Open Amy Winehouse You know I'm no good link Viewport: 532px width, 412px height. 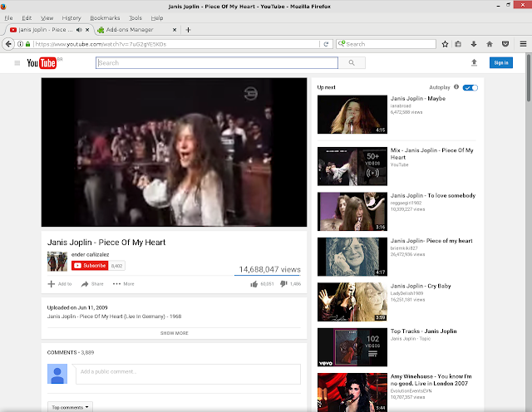431,380
